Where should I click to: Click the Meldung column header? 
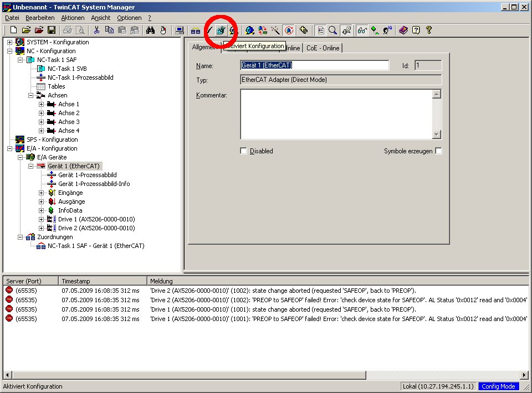337,281
